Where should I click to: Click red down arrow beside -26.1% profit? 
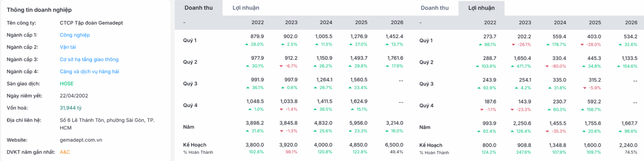[x=513, y=45]
